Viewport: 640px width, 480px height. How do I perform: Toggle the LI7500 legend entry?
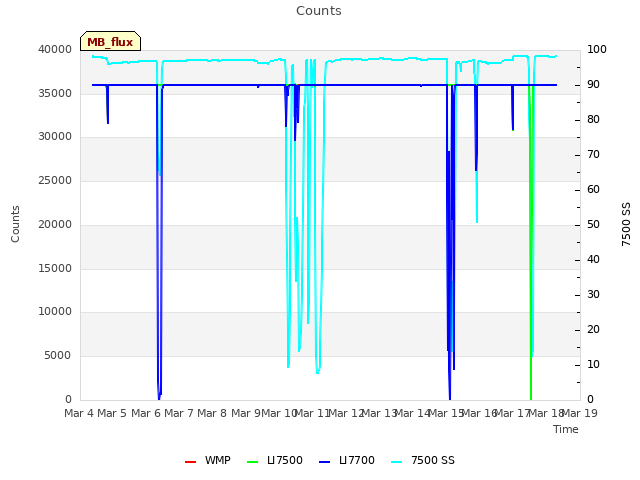point(275,460)
